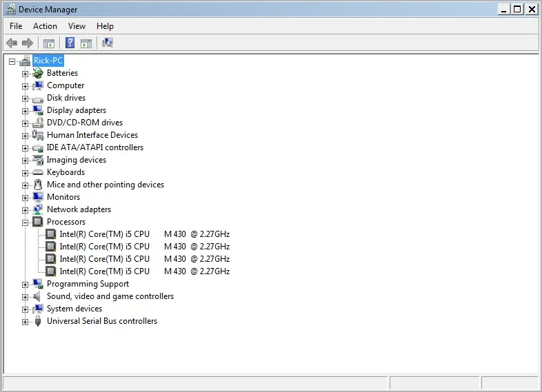Click the mouse icon for pointing devices

38,185
